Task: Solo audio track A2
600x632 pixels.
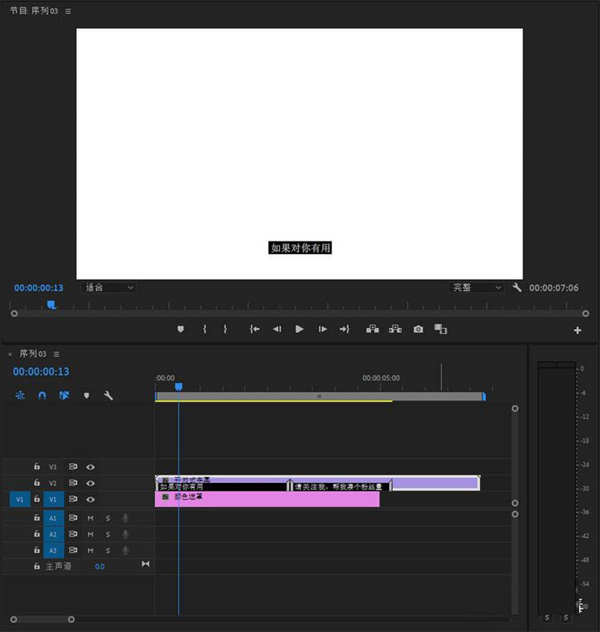Action: (x=108, y=534)
